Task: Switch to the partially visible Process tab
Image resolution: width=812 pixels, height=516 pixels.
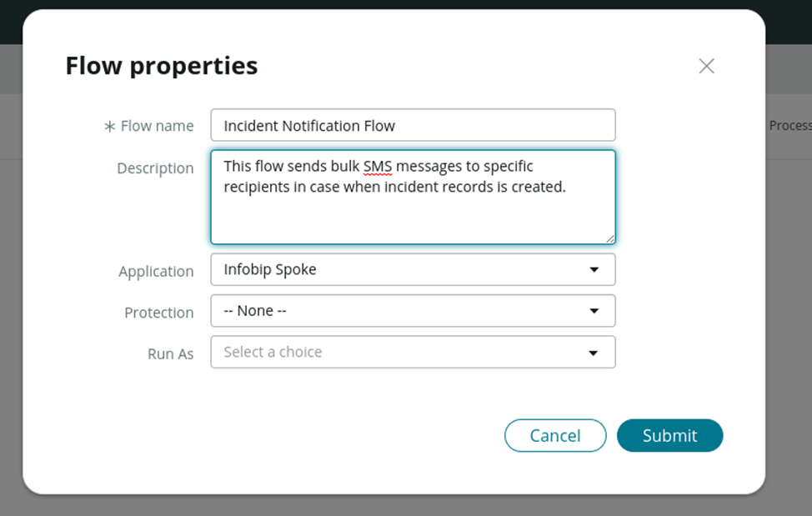Action: (789, 125)
